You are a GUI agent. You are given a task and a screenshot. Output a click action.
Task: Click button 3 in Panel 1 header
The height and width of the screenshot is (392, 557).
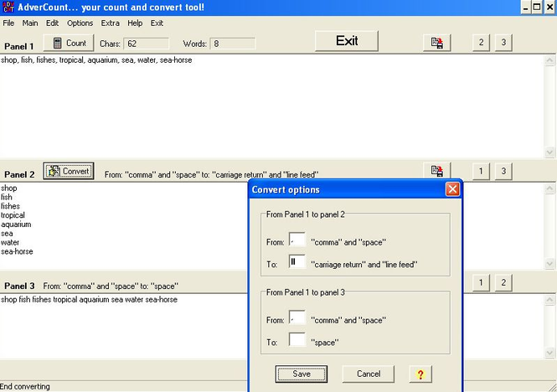pyautogui.click(x=503, y=43)
